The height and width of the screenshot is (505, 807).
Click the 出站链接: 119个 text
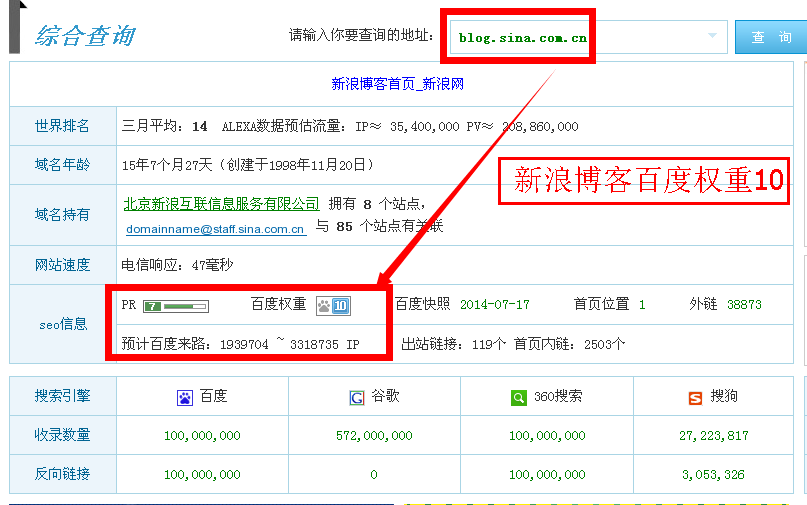tap(453, 344)
